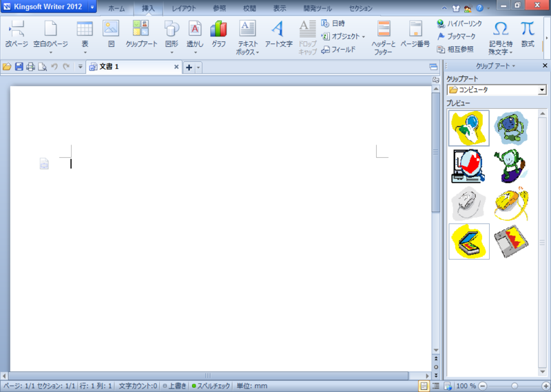The image size is (551, 392).
Task: Open the help question mark icon
Action: click(x=479, y=8)
